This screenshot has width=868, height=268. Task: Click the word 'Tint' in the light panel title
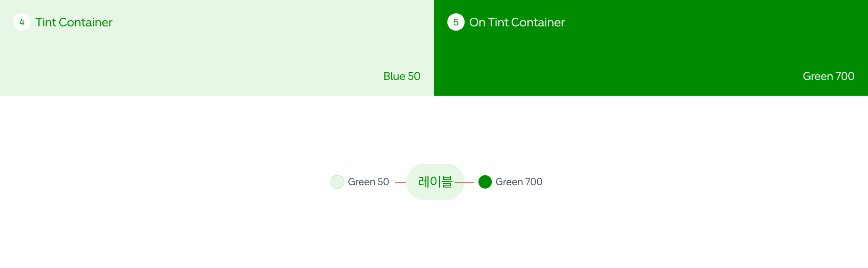46,22
